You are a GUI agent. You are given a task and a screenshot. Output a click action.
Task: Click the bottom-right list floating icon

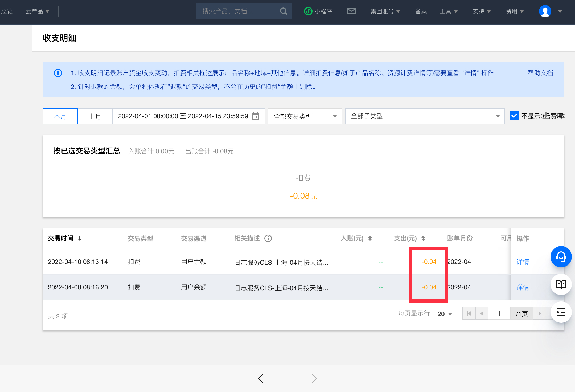pyautogui.click(x=561, y=312)
